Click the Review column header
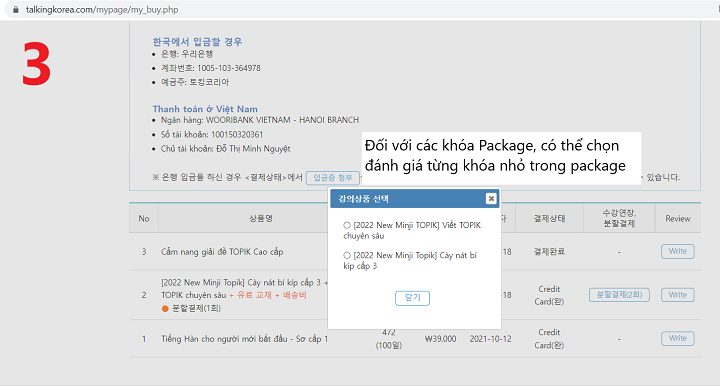 (678, 218)
